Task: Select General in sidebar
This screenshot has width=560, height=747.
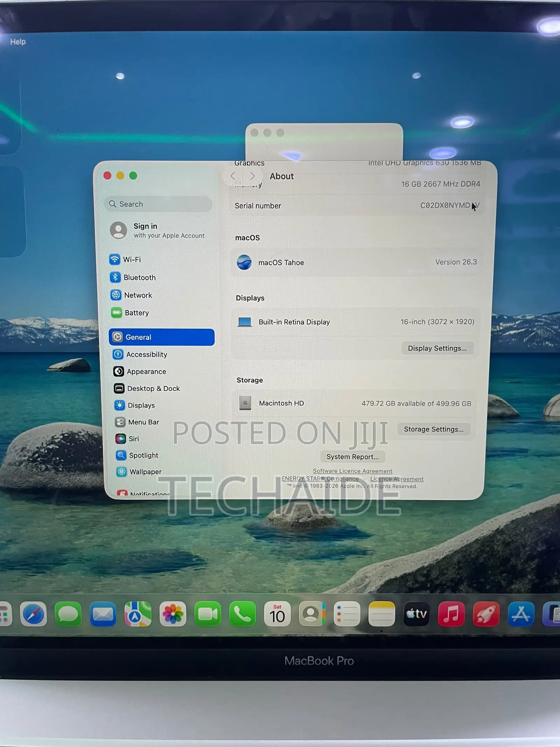Action: pos(161,337)
